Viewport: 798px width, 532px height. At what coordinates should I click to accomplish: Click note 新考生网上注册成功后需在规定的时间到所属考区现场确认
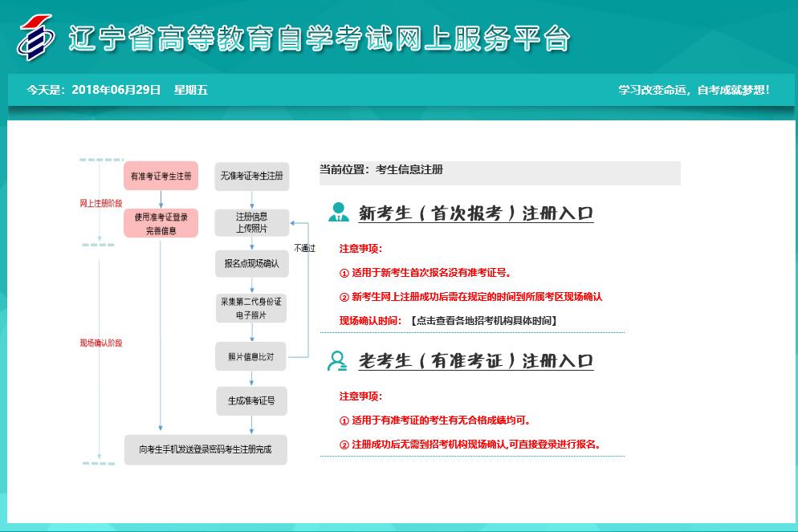pyautogui.click(x=470, y=297)
